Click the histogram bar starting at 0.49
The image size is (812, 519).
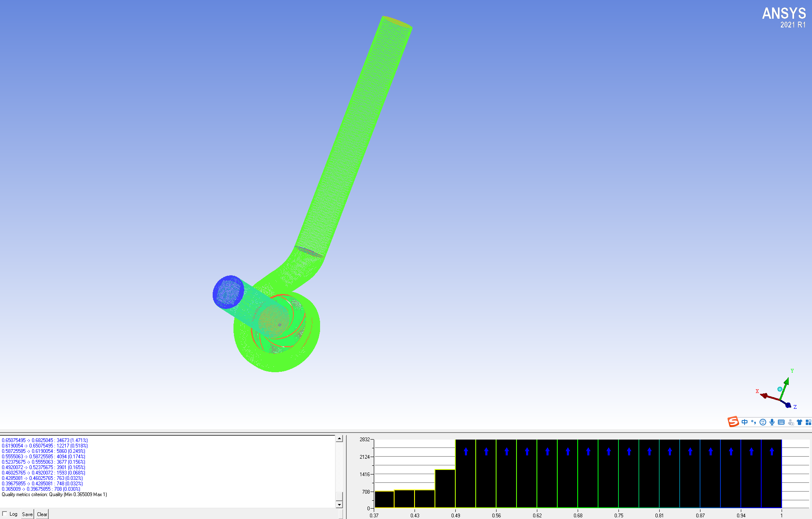pos(466,474)
